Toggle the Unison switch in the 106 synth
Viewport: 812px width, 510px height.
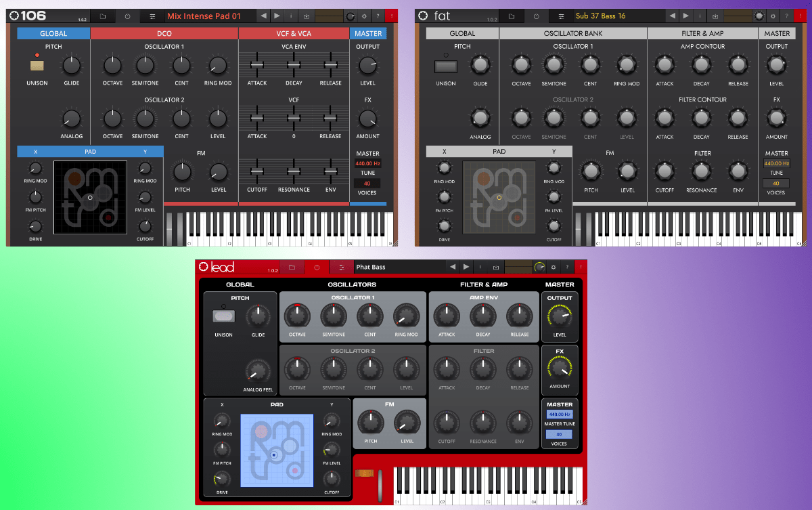37,66
